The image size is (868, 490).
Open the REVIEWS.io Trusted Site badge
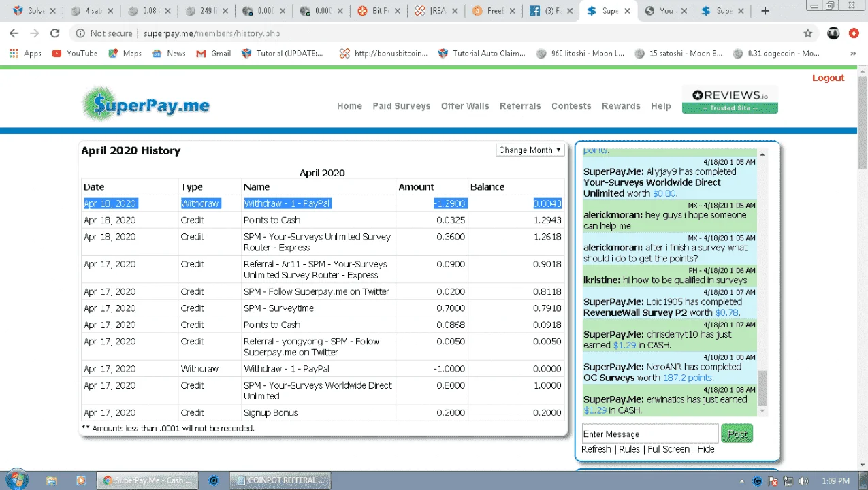pos(730,100)
